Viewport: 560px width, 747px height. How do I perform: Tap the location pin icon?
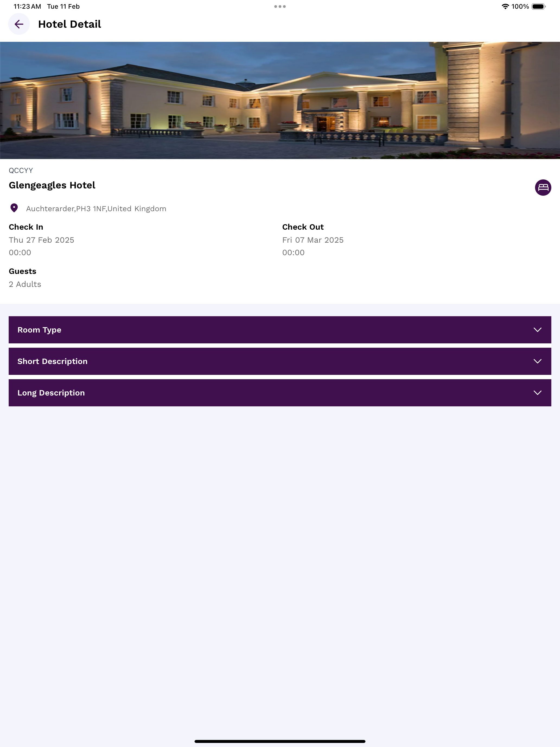14,208
